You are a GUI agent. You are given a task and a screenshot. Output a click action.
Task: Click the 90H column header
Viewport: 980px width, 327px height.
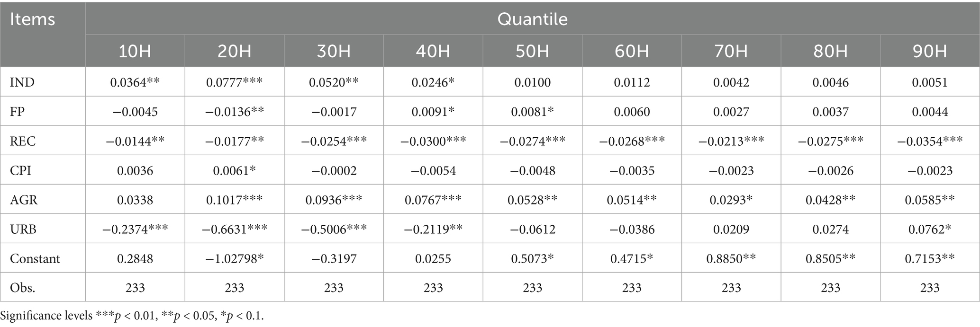coord(930,51)
